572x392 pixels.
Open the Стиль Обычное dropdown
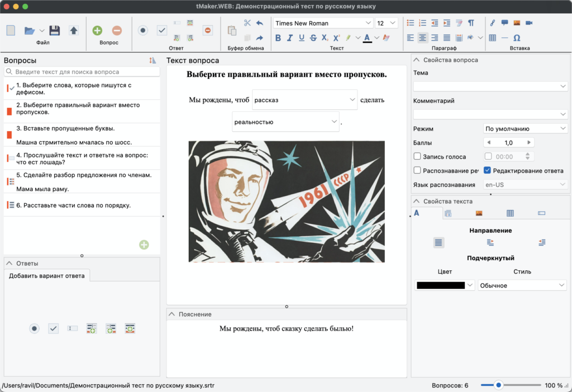[522, 285]
